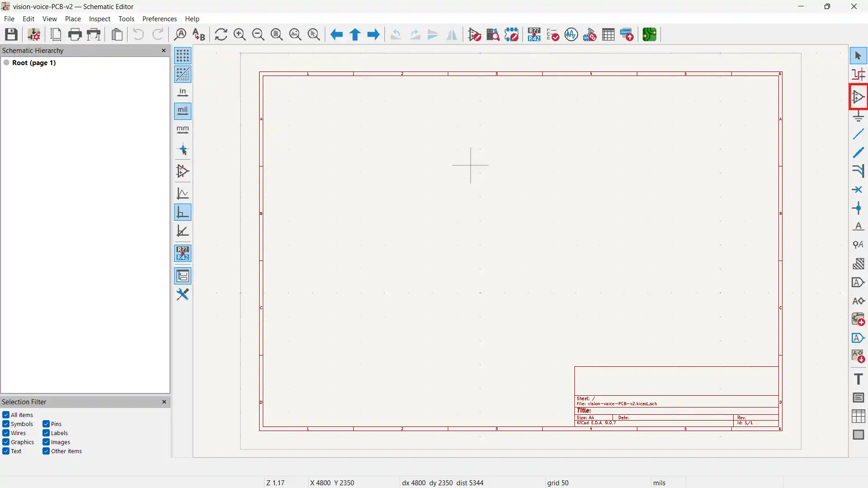This screenshot has width=868, height=488.
Task: Close the Schematic Hierarchy panel
Action: click(164, 50)
